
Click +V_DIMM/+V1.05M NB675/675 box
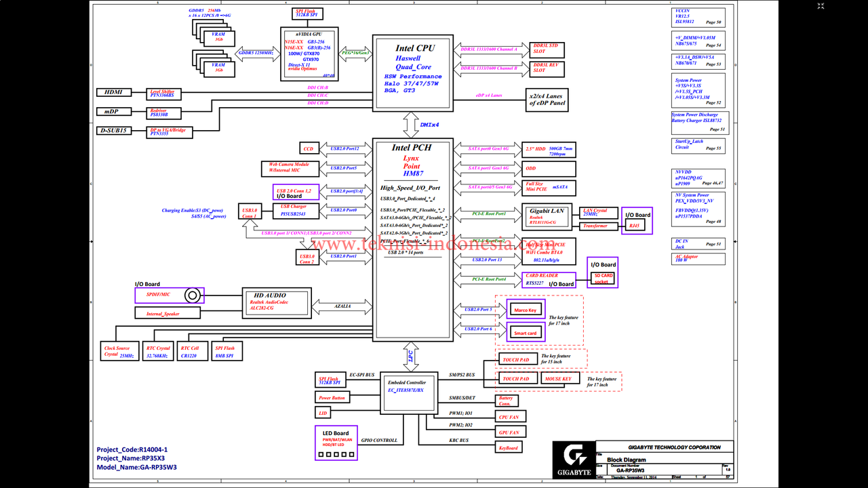tap(698, 40)
